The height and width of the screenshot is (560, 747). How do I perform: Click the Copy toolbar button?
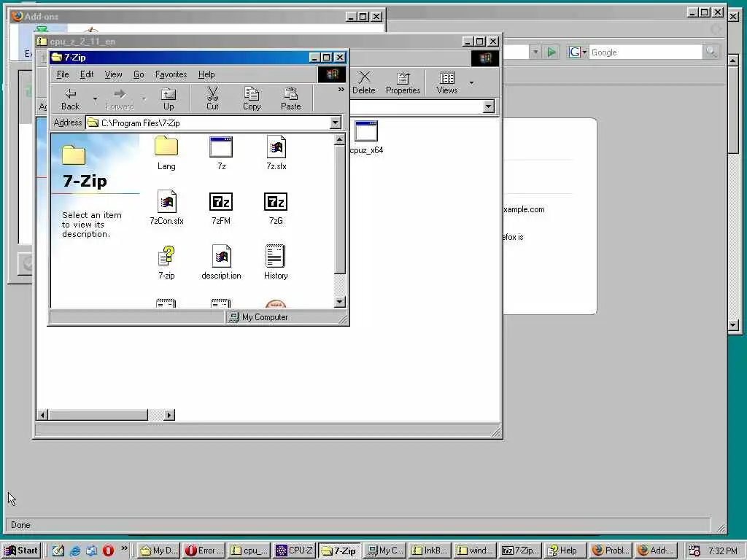pyautogui.click(x=252, y=99)
